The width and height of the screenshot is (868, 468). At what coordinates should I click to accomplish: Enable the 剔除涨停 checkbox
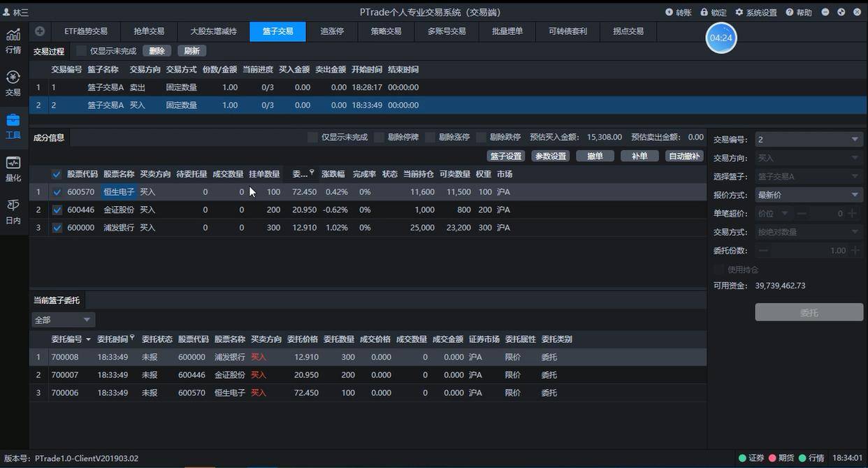click(430, 137)
